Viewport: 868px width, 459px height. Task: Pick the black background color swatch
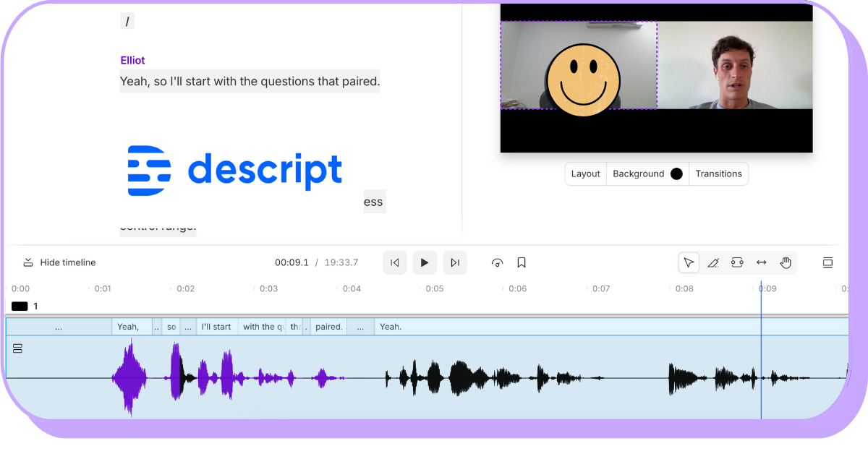676,173
